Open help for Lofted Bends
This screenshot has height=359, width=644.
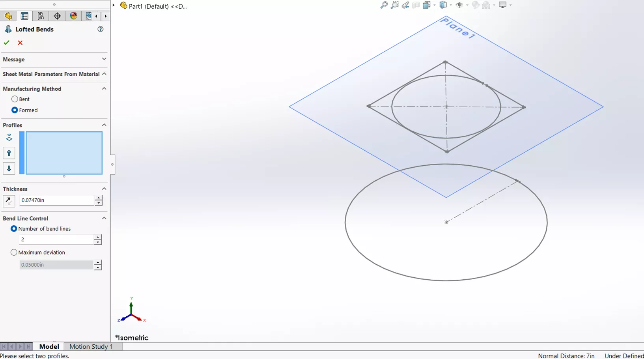tap(101, 29)
